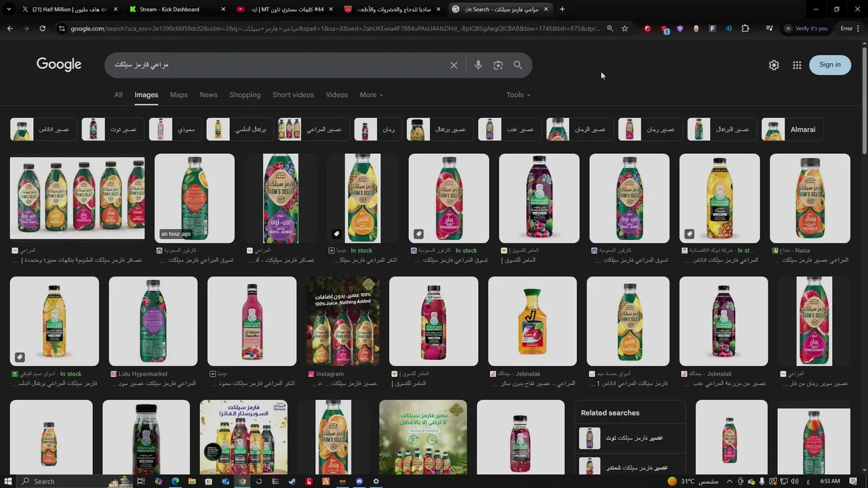The height and width of the screenshot is (488, 868).
Task: Click the red circular extension icon
Action: pyautogui.click(x=647, y=28)
